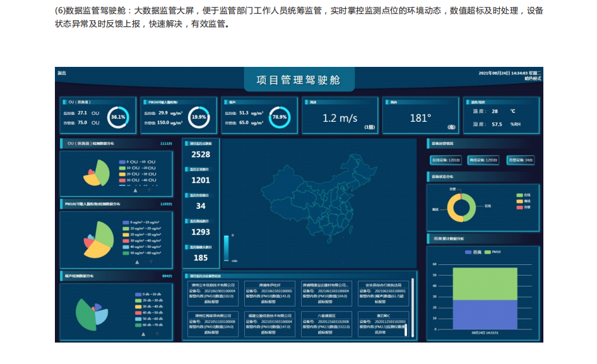The height and width of the screenshot is (364, 597).
Task: Click the 1.2 m/s wind speed value
Action: (x=340, y=118)
